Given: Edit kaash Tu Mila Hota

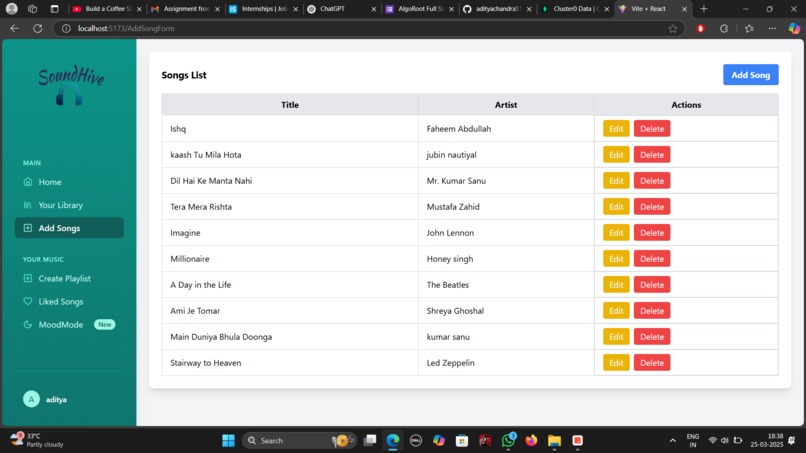Looking at the screenshot, I should click(616, 155).
